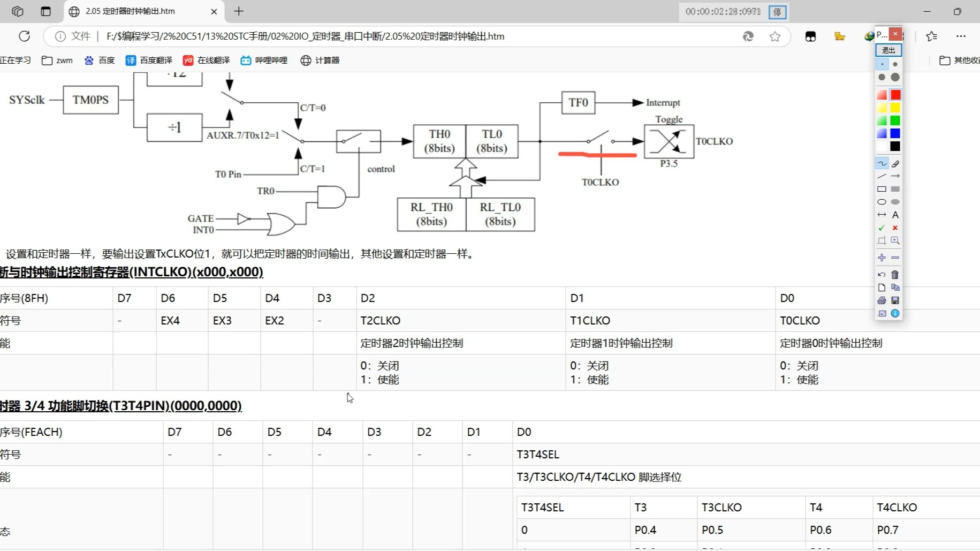Screen dimensions: 980x551
Task: Click the blank page icon in palette
Action: [x=882, y=288]
